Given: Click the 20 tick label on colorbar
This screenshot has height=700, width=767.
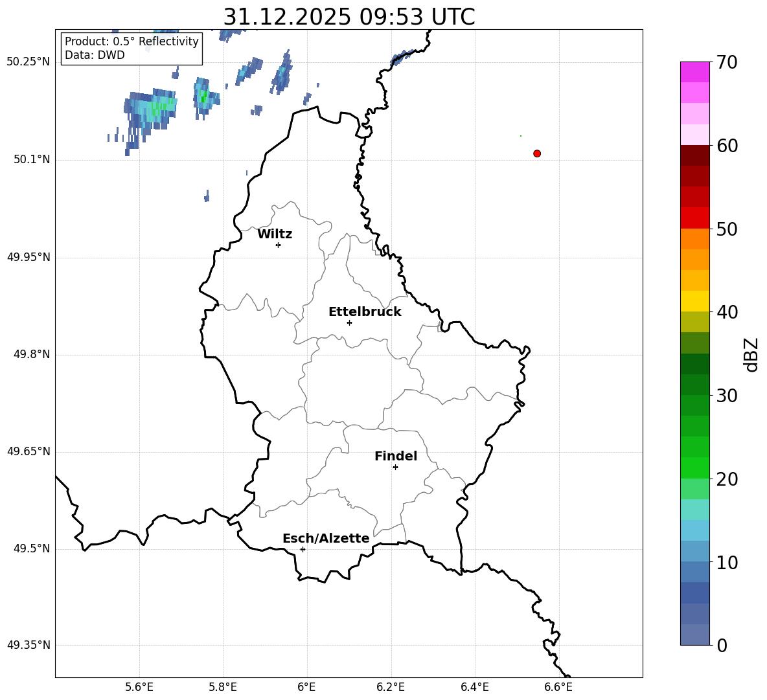Looking at the screenshot, I should pyautogui.click(x=727, y=479).
